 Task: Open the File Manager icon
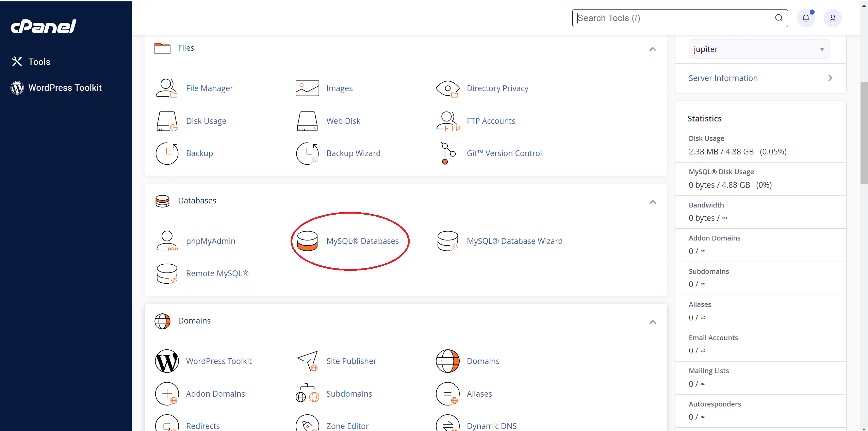[167, 88]
